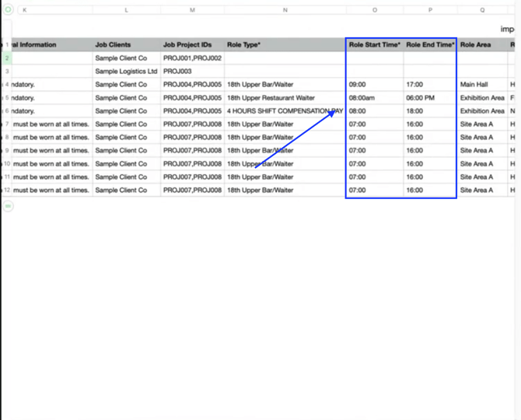
Task: Click the '4 HOURS SHIFT COMPENSATION PAY' cell
Action: click(x=285, y=111)
